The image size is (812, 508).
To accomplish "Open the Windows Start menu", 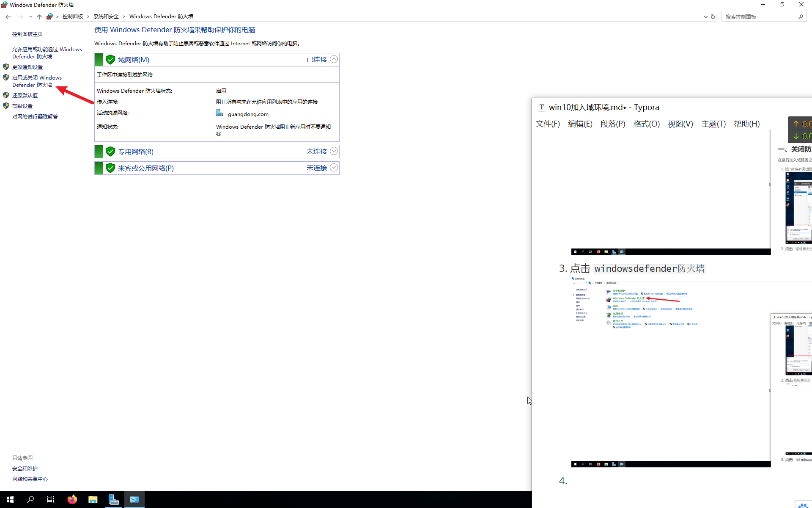I will click(10, 500).
